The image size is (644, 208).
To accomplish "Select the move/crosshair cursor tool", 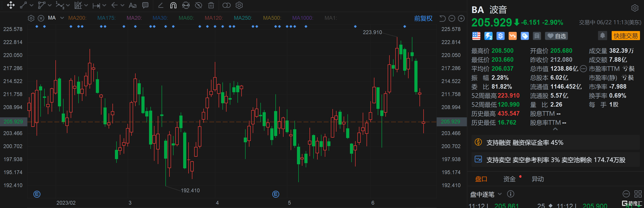I will click(11, 5).
